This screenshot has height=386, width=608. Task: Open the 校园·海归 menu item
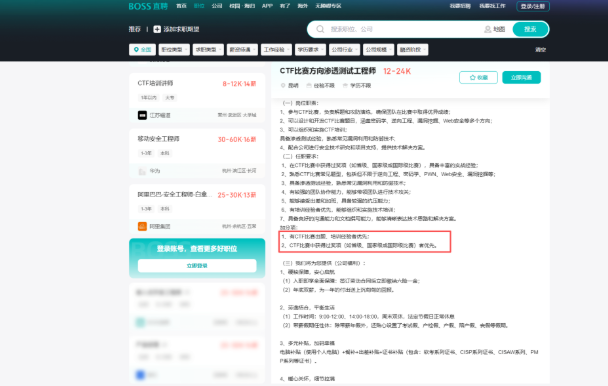[x=242, y=6]
